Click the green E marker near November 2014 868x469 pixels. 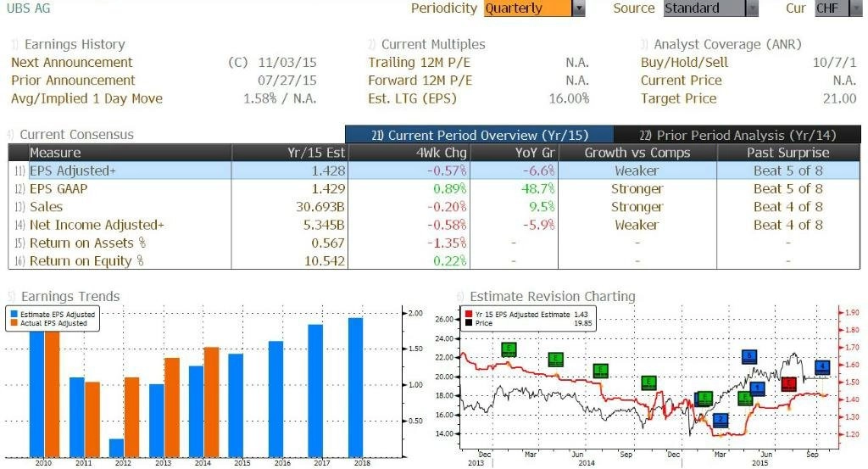(x=648, y=382)
